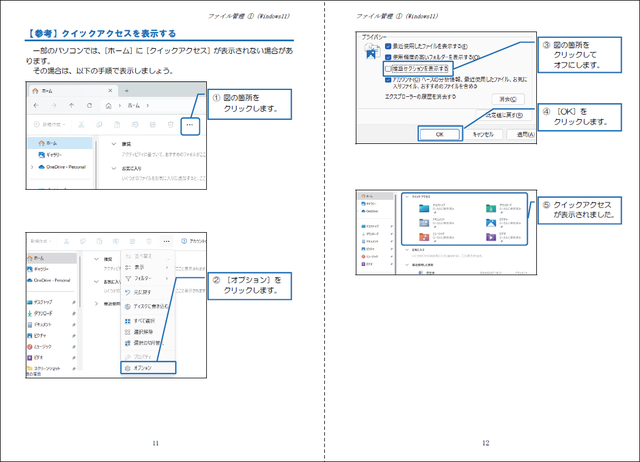Click the three-dot button in the step 2 toolbar

[x=166, y=241]
